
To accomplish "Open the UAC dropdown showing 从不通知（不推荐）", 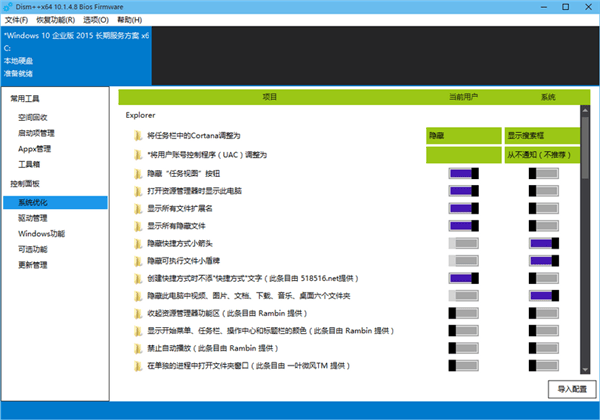I will coord(540,155).
